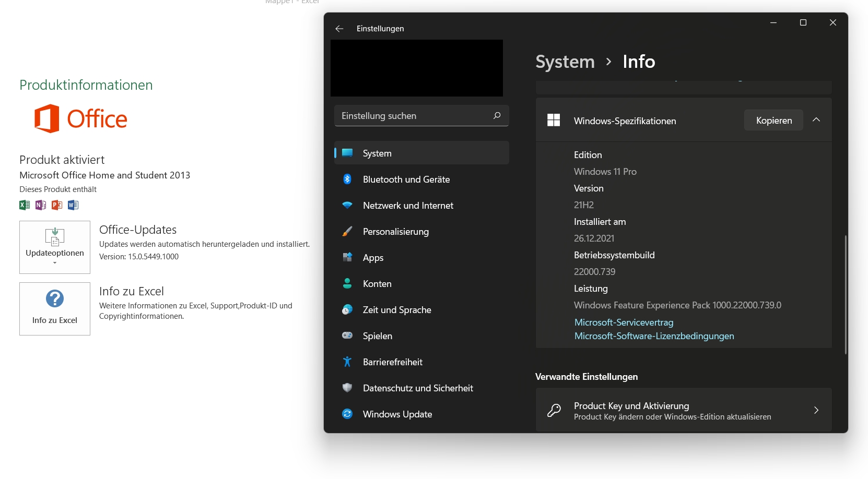Click the Office logo in Produktinformationen
The height and width of the screenshot is (479, 868).
coord(81,118)
